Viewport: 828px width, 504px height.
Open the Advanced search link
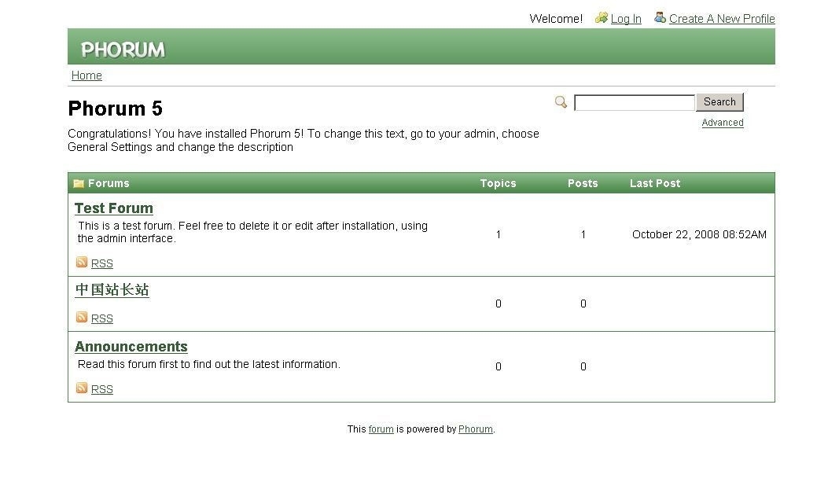(723, 123)
